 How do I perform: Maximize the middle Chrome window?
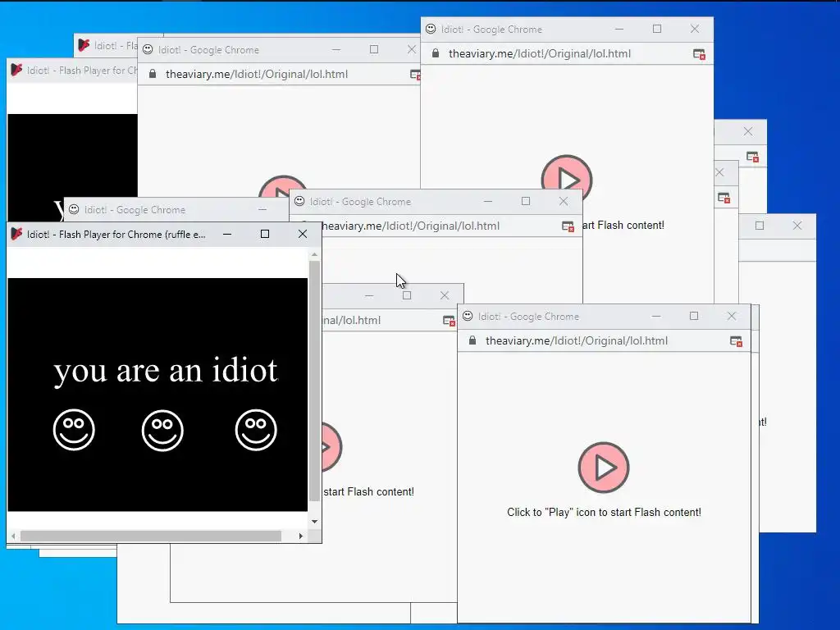tap(526, 202)
